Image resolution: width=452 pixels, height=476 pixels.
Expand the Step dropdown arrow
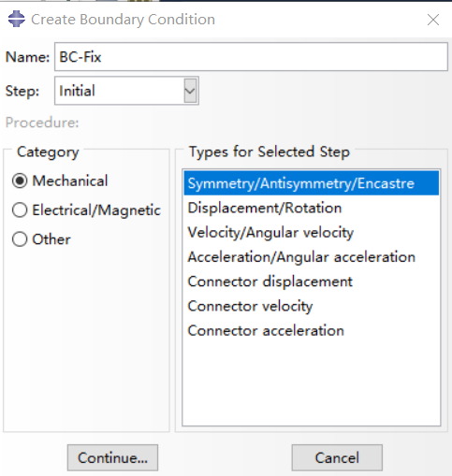tap(190, 91)
